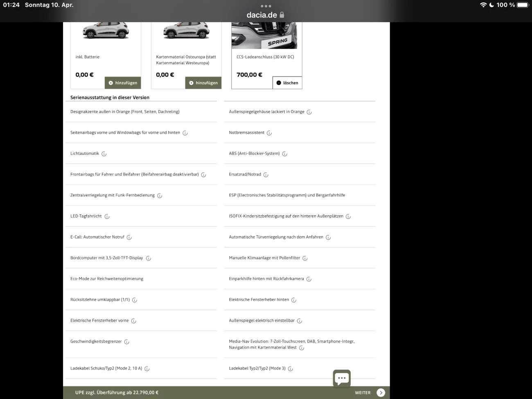Open info icon next to Seitenairbags vorne und Windowbags

185,133
